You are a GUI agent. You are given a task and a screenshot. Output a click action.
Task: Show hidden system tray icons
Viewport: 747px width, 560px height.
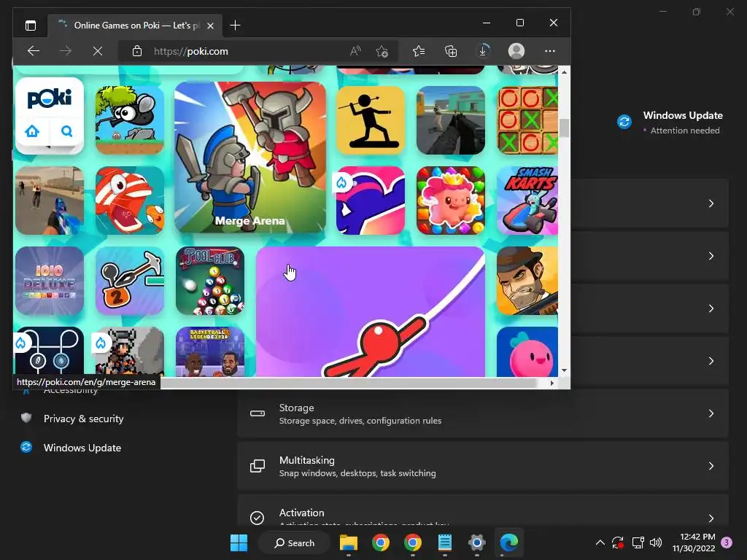tap(600, 542)
